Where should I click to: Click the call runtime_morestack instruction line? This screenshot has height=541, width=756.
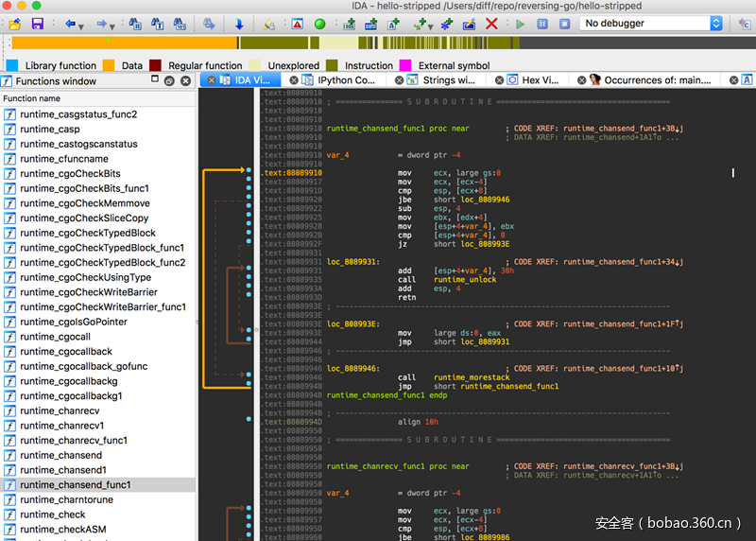(x=467, y=377)
